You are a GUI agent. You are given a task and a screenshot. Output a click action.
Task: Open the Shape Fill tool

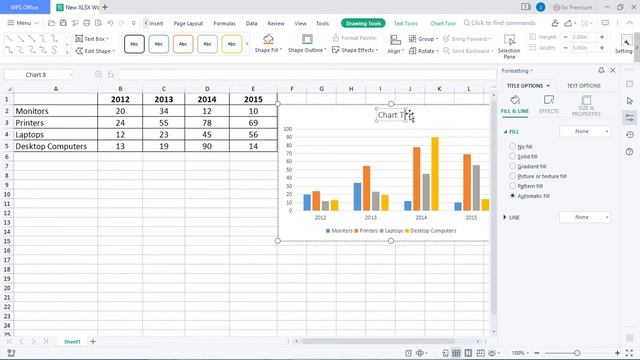pos(268,44)
